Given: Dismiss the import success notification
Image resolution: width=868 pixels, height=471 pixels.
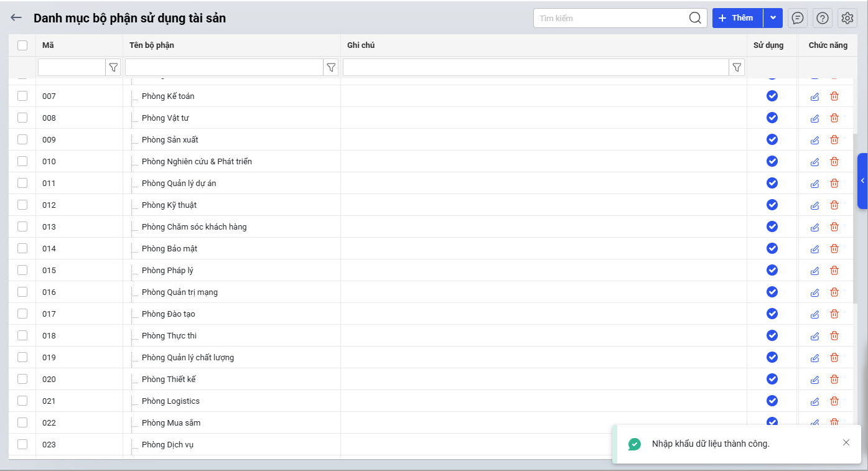Looking at the screenshot, I should coord(846,442).
